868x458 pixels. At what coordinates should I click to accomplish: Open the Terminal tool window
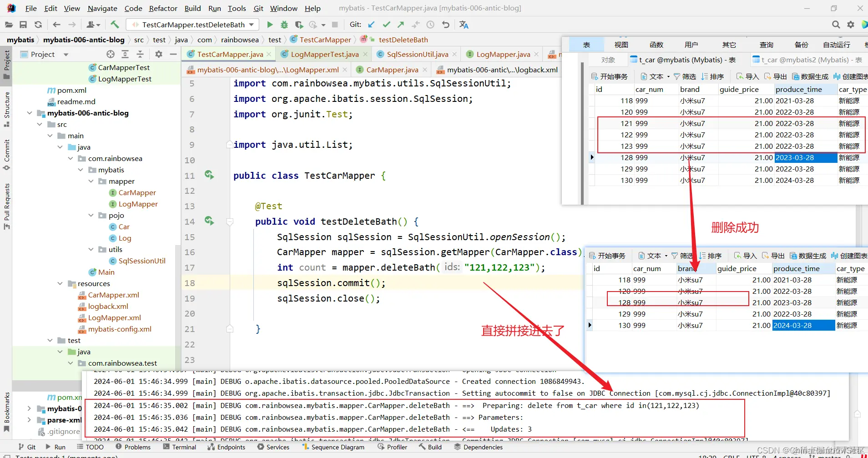pos(180,447)
